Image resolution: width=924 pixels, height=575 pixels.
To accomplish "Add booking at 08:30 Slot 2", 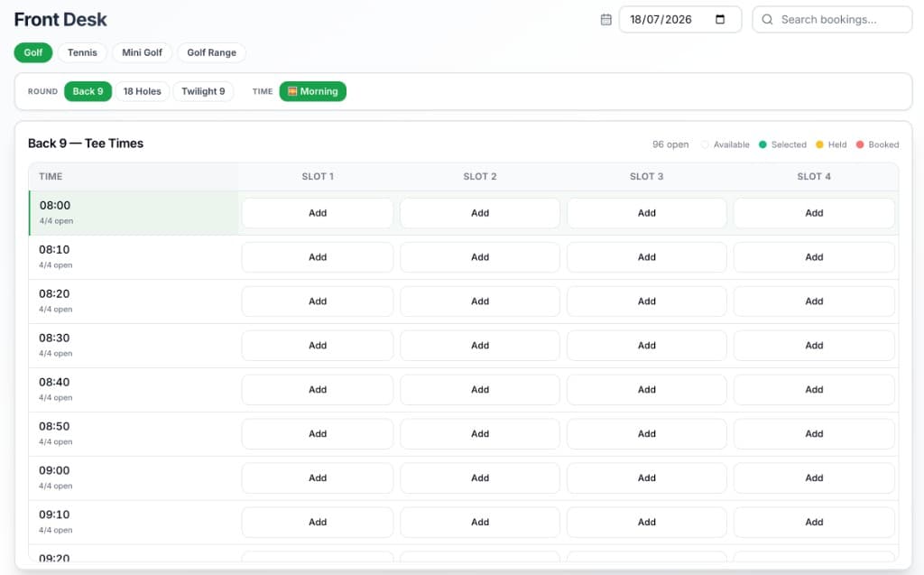I will click(x=480, y=346).
